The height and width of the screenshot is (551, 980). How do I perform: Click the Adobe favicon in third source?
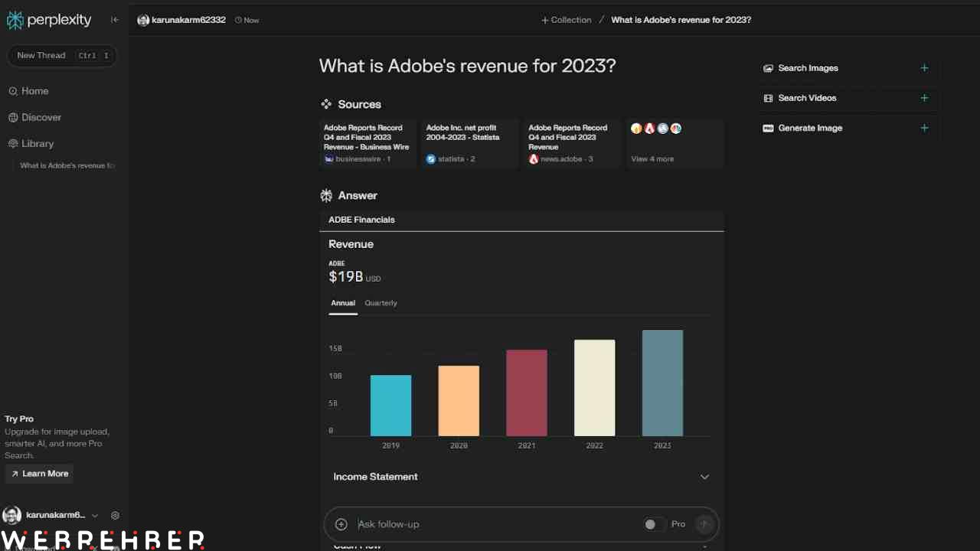point(534,159)
